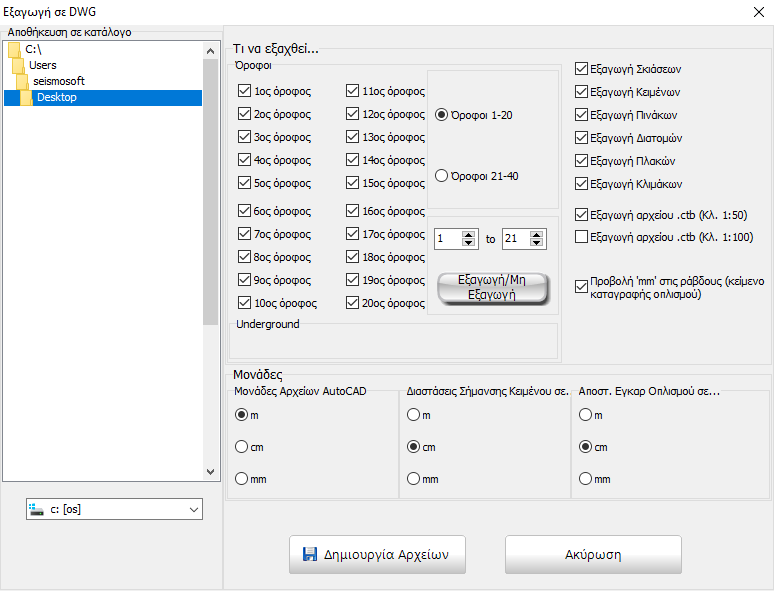Viewport: 774px width, 591px height.
Task: Disable Εξαγωγή Σκιάσεων checkbox
Action: [x=582, y=69]
